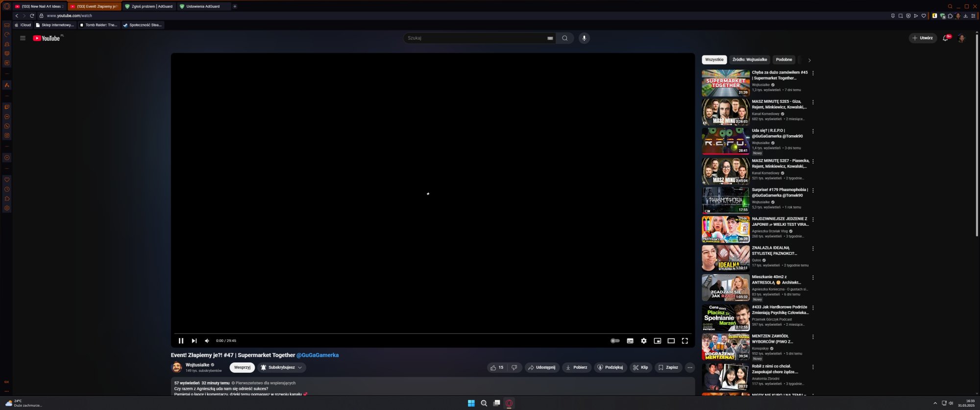Screen dimensions: 980x410
Task: Like the video (15 likes)
Action: [497, 367]
